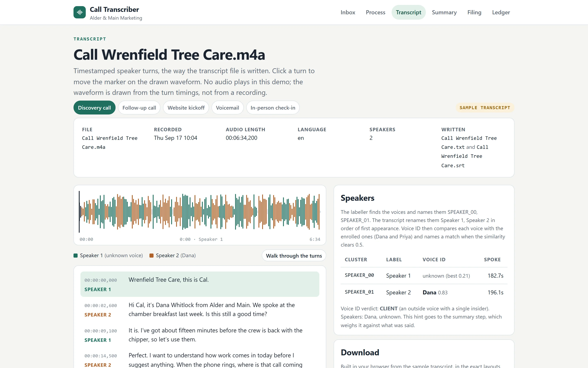Click the 00:00:02,600 timestamp
Viewport: 588px width, 368px height.
[101, 305]
